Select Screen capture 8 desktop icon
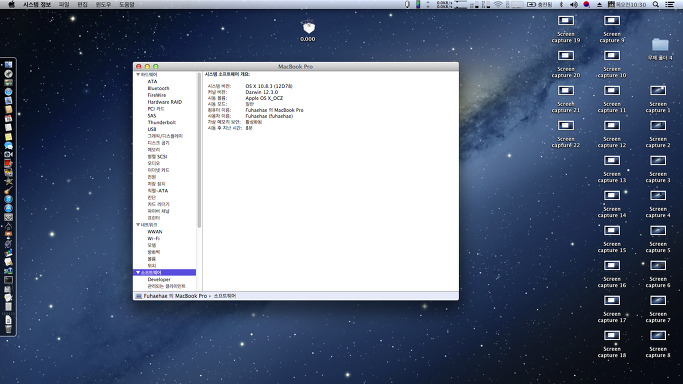Viewport: 683px width, 384px height. [x=658, y=336]
